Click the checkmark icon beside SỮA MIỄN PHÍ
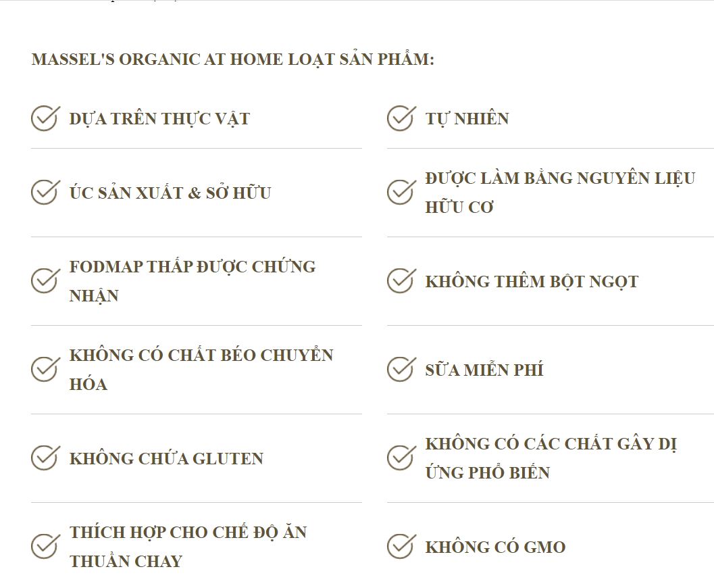Image resolution: width=714 pixels, height=588 pixels. tap(401, 370)
